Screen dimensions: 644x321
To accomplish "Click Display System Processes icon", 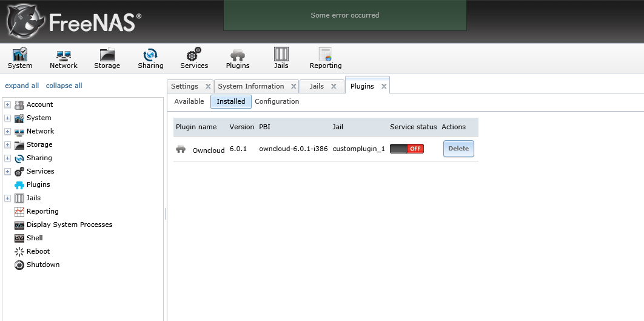I will pyautogui.click(x=19, y=225).
